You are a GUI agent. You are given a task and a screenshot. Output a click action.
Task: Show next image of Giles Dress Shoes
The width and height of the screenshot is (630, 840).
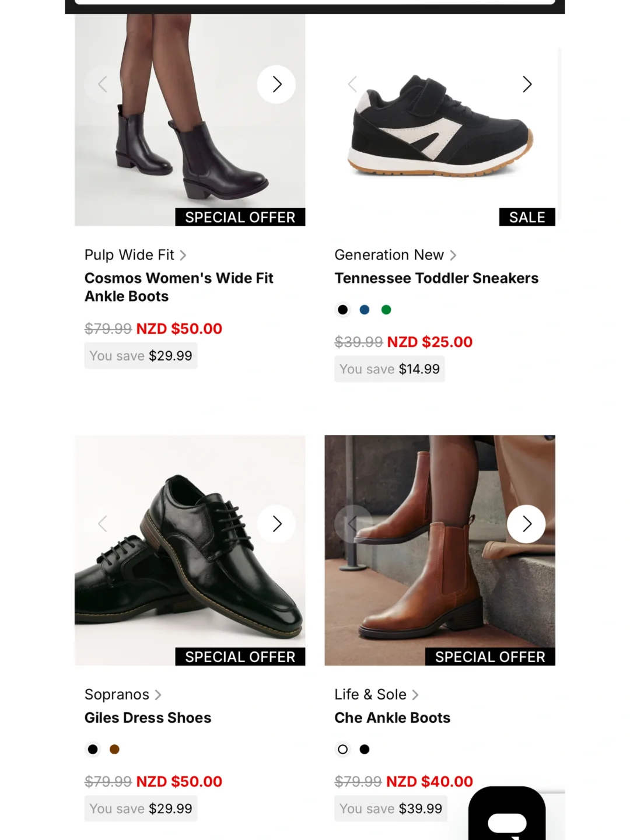click(x=276, y=524)
